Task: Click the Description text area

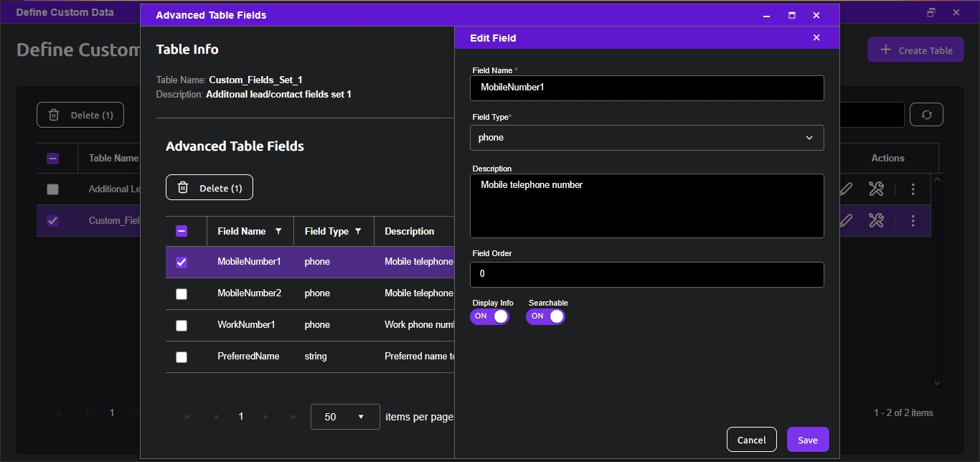Action: click(x=646, y=206)
